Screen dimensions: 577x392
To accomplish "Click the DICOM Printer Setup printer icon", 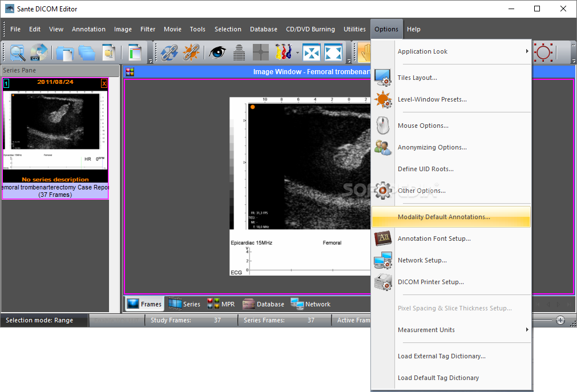I will pos(383,282).
